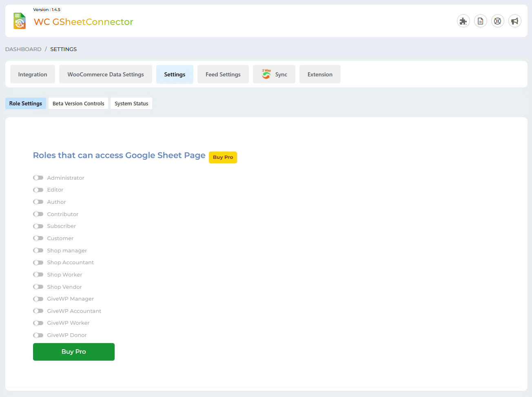Screen dimensions: 532x397
Task: Click the megaphone announcements icon
Action: 514,21
